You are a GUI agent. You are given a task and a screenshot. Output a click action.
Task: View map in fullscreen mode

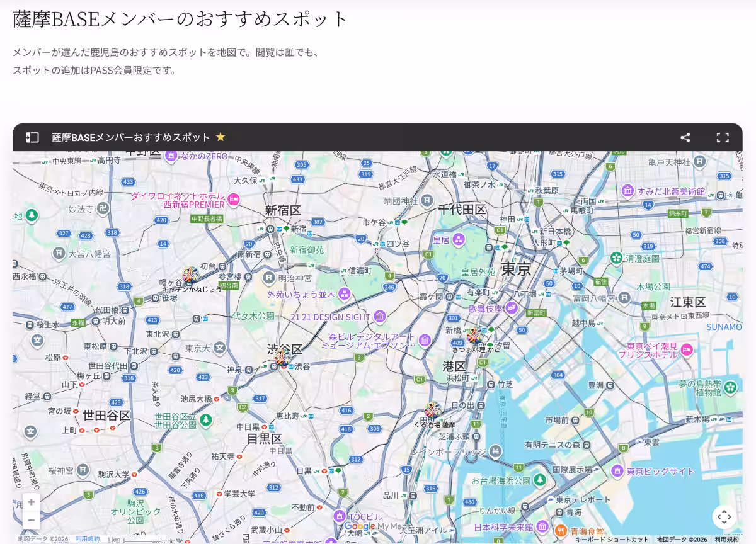(723, 137)
